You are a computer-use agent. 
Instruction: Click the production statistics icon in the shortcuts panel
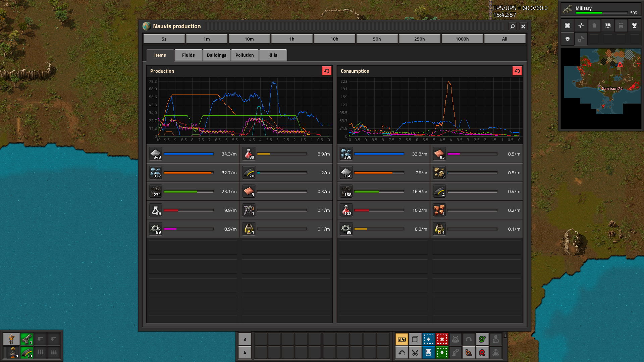pyautogui.click(x=581, y=25)
